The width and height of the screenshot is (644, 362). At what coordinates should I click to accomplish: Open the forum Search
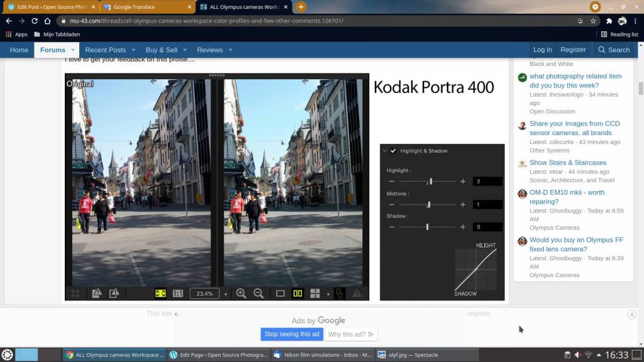pos(614,50)
